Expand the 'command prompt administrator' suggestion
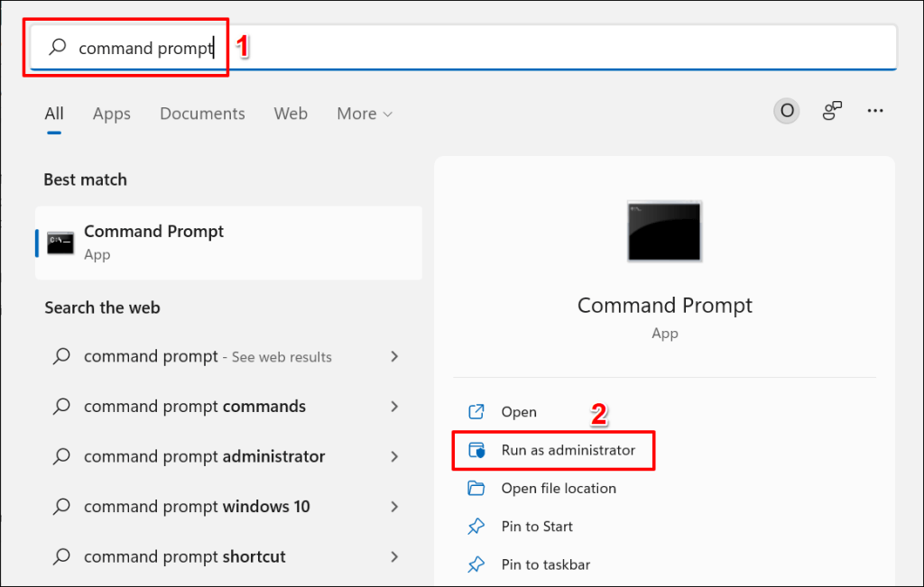 pyautogui.click(x=394, y=456)
